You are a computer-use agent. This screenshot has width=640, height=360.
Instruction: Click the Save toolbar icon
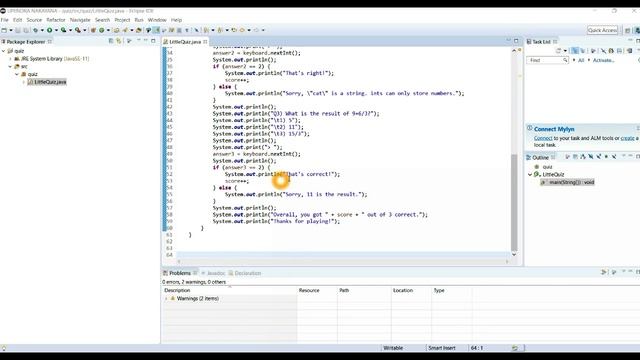pyautogui.click(x=18, y=30)
